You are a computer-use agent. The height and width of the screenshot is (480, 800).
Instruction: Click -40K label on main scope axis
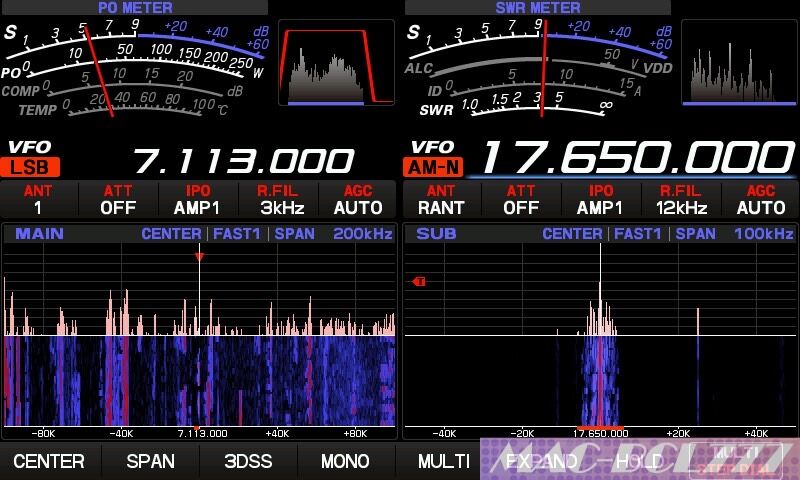click(x=121, y=434)
